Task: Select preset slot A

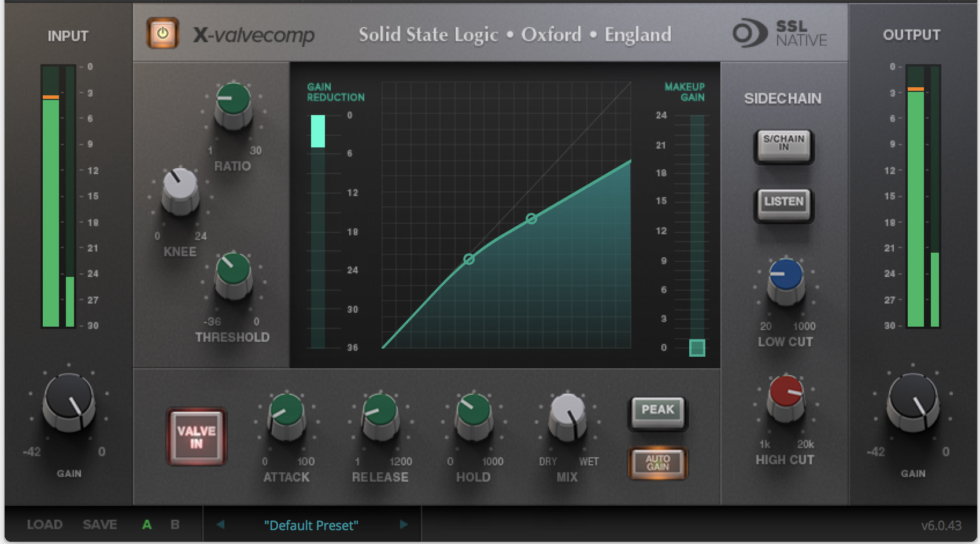Action: pyautogui.click(x=146, y=525)
